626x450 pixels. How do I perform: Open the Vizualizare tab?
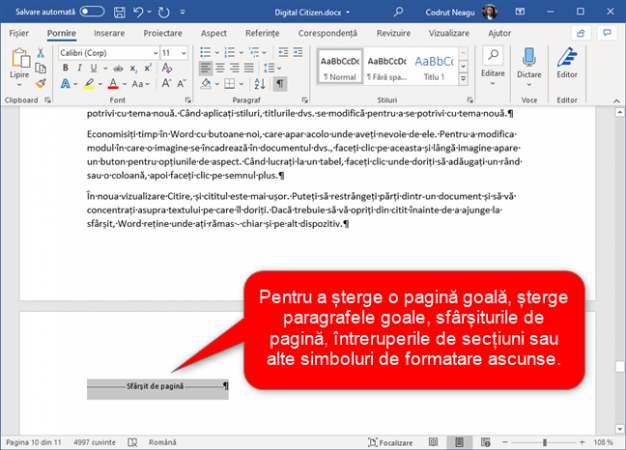click(x=449, y=33)
